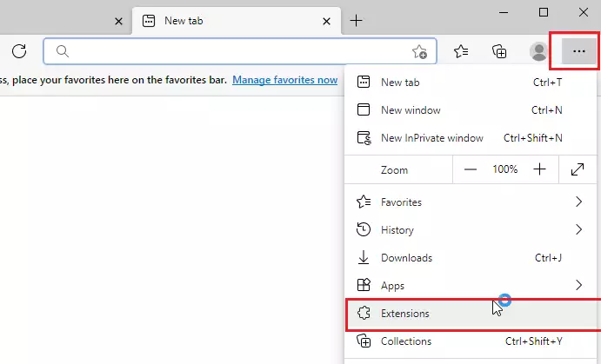Open the Collections menu entry
Screen dimensions: 601x364
471,341
